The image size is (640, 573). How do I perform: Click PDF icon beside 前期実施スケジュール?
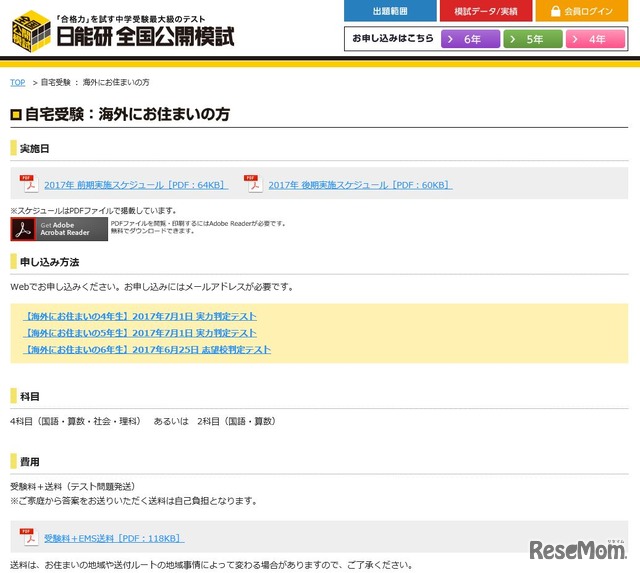coord(29,183)
